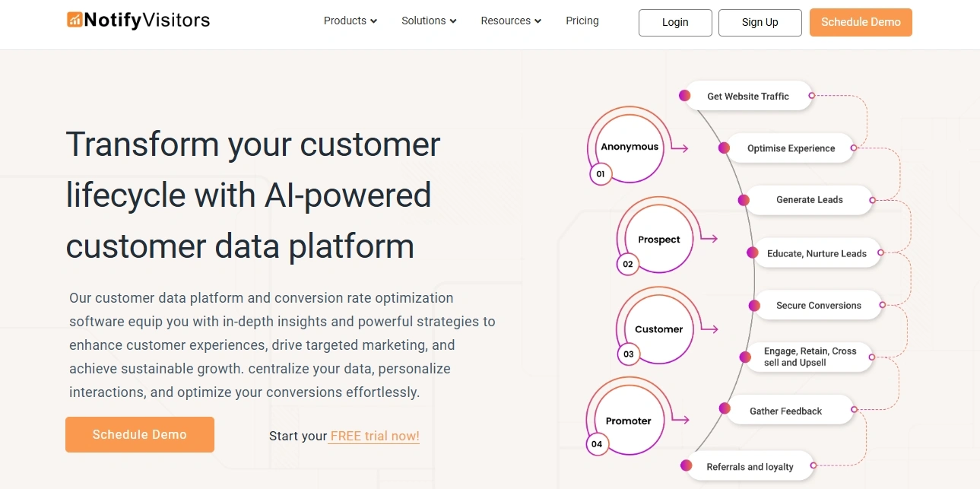The width and height of the screenshot is (980, 489).
Task: Expand the Resources dropdown menu
Action: click(x=511, y=21)
